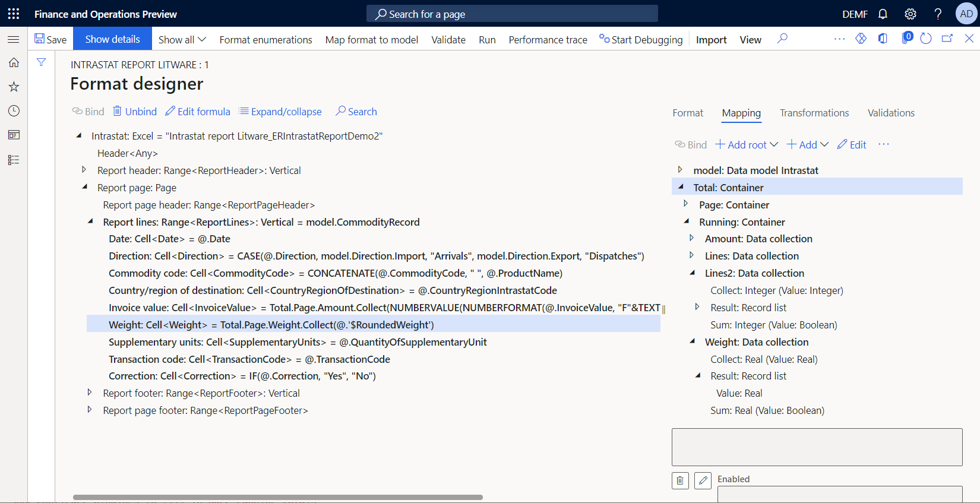
Task: Select Sum: Real (Value: Boolean) under Weight
Action: 767,410
